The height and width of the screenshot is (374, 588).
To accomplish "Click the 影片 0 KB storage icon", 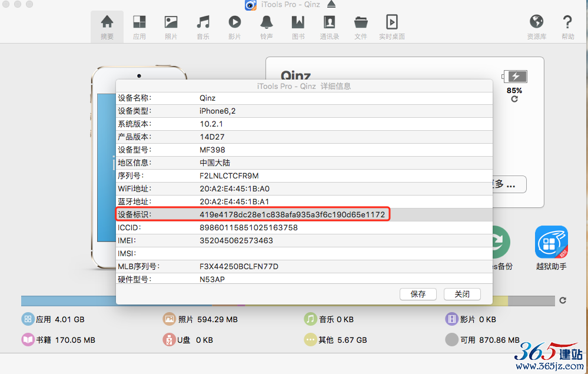I will (x=451, y=319).
